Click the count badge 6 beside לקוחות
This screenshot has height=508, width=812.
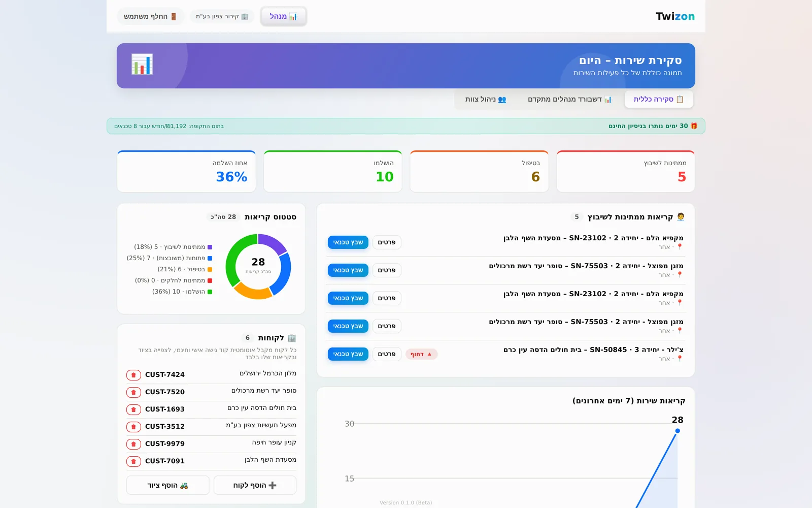point(248,338)
